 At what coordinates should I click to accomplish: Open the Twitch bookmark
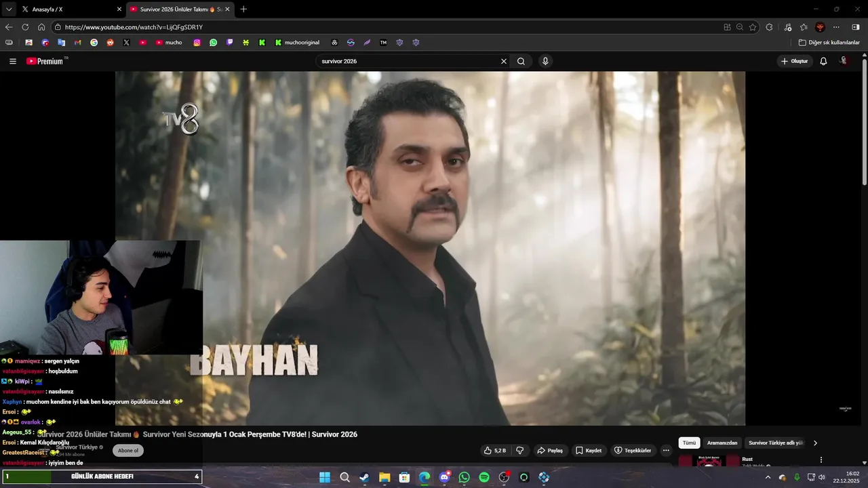230,43
